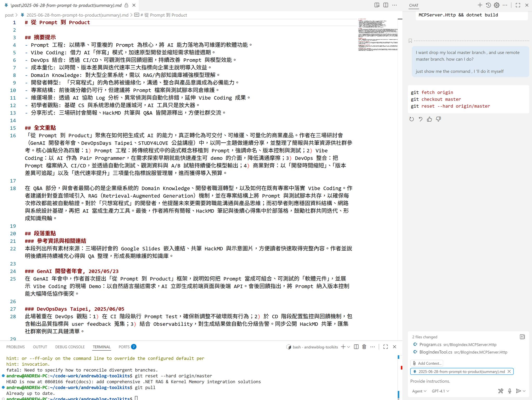Kill terminal with trash icon
The width and height of the screenshot is (532, 400).
tap(364, 347)
